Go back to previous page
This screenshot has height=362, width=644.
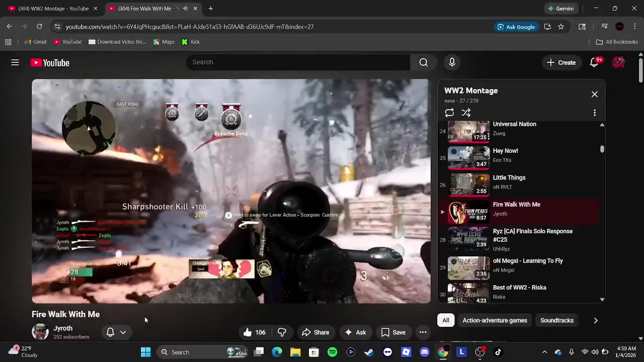(x=10, y=27)
